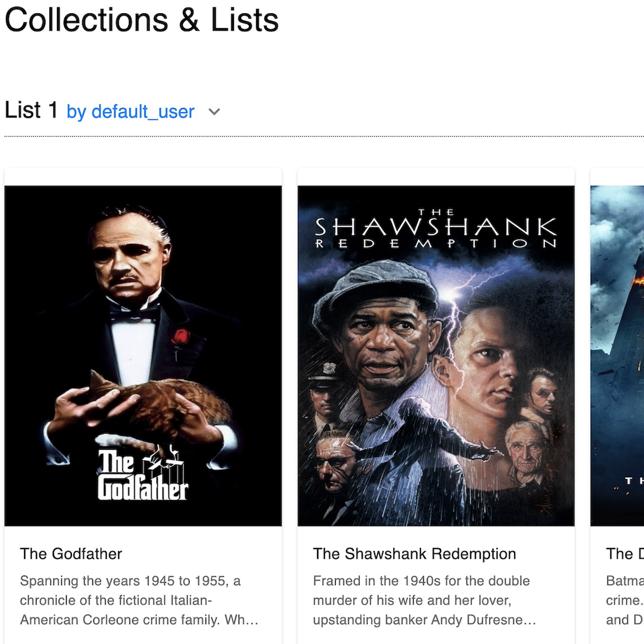
Task: Click The Godfather description text
Action: point(139,600)
